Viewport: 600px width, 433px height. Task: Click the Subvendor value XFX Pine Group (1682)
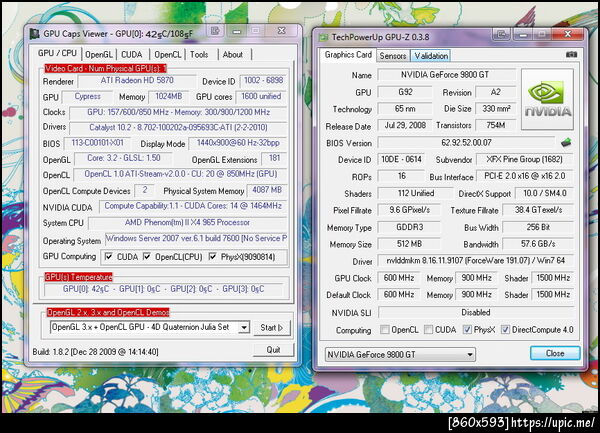tap(525, 160)
